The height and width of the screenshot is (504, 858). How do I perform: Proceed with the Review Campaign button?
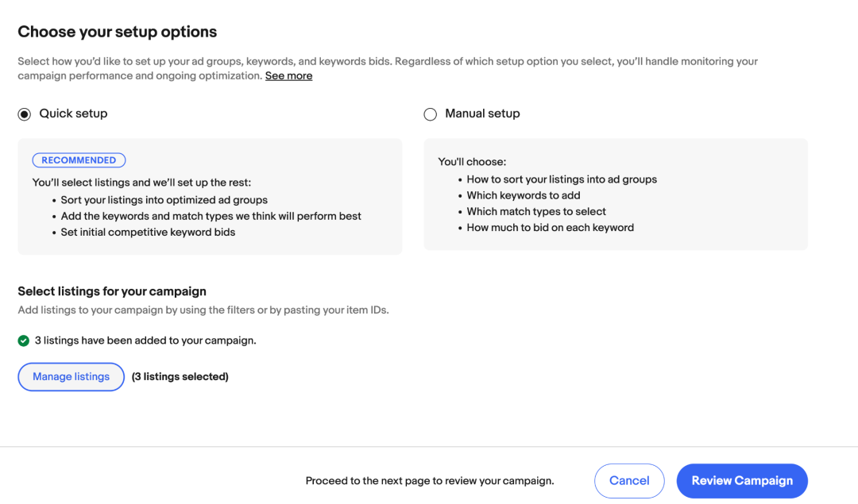tap(741, 481)
